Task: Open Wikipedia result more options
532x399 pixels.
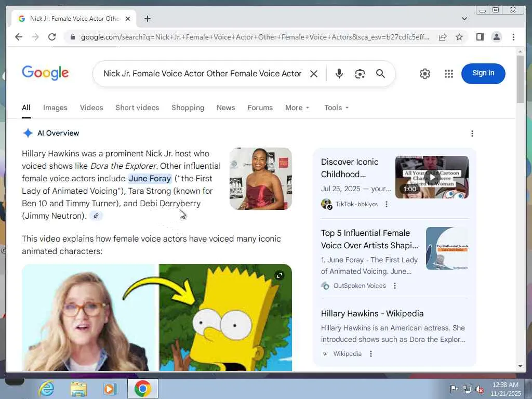Action: click(371, 354)
